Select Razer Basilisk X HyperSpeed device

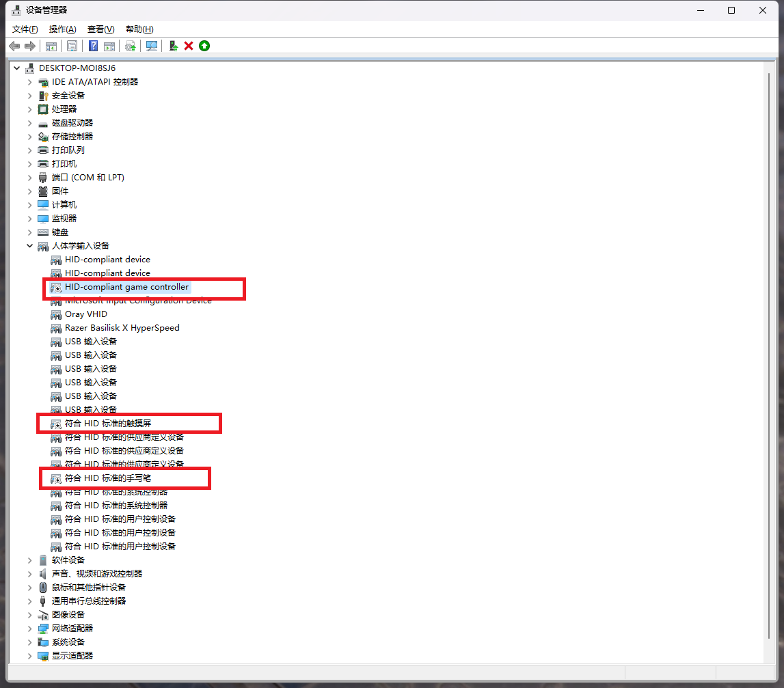pos(122,328)
